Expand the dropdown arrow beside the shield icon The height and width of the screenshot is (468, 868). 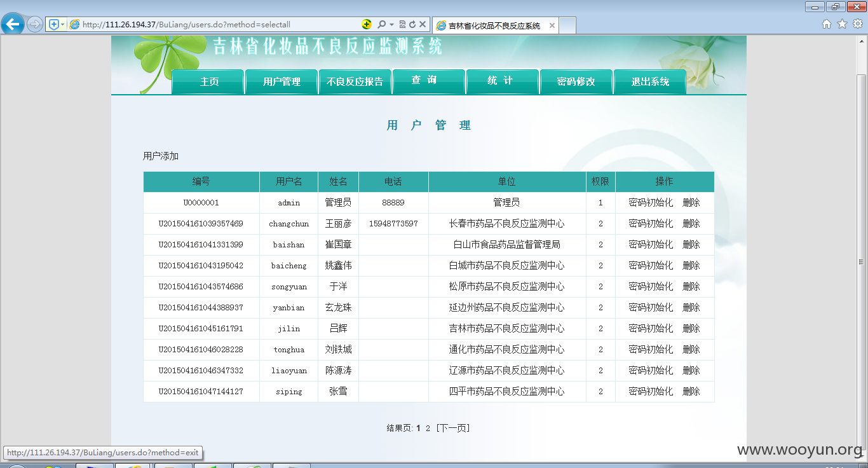tap(62, 24)
